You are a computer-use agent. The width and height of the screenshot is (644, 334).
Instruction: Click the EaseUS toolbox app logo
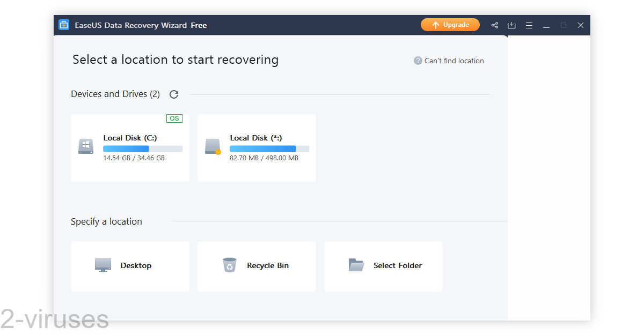(x=64, y=25)
